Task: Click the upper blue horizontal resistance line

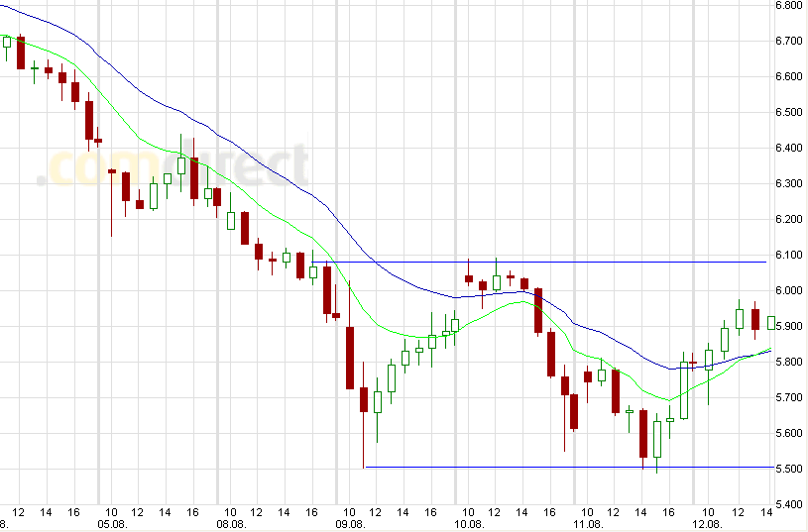Action: click(x=539, y=263)
